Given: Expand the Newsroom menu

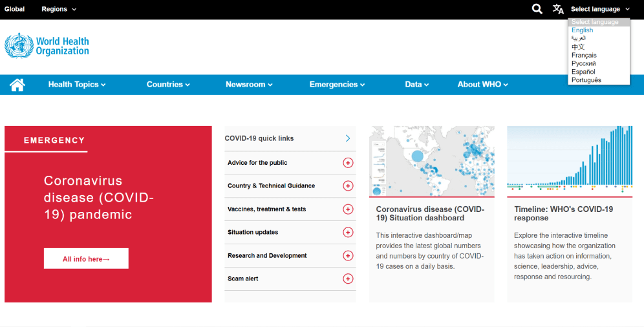Looking at the screenshot, I should (x=249, y=85).
